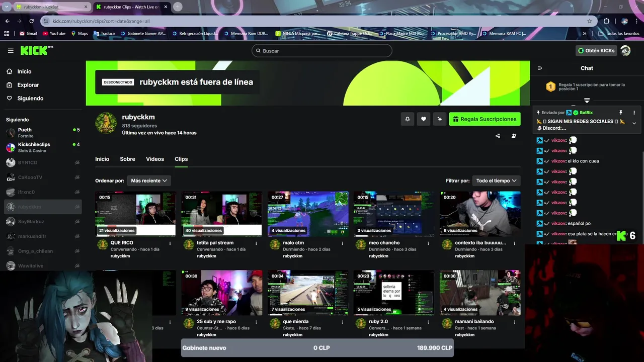The height and width of the screenshot is (362, 644).
Task: Click the Siguiendo heart icon in sidebar
Action: pos(10,99)
